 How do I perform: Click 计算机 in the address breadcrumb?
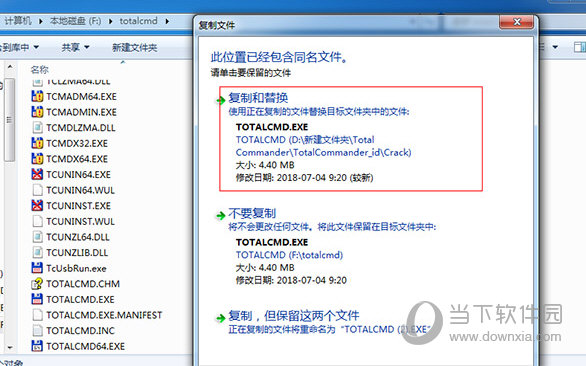click(x=18, y=21)
